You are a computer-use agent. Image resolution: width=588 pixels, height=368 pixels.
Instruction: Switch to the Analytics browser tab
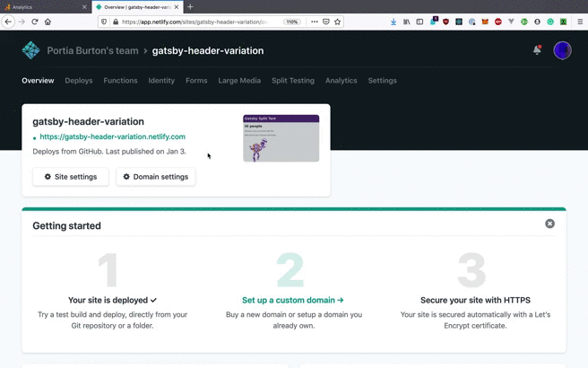pyautogui.click(x=45, y=7)
